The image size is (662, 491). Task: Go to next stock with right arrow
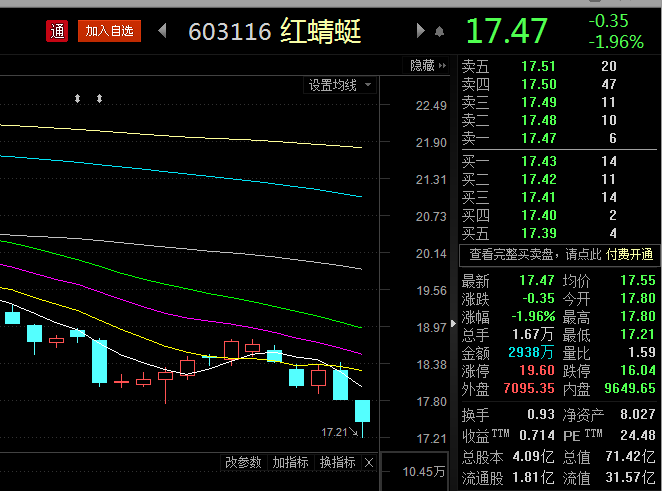(x=421, y=32)
